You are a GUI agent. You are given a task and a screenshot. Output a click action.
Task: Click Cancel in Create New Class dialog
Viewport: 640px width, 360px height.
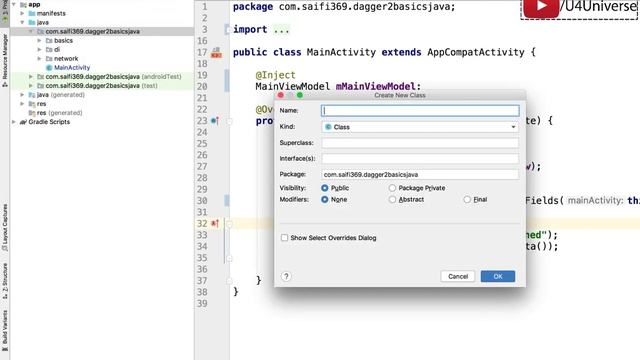click(x=458, y=276)
